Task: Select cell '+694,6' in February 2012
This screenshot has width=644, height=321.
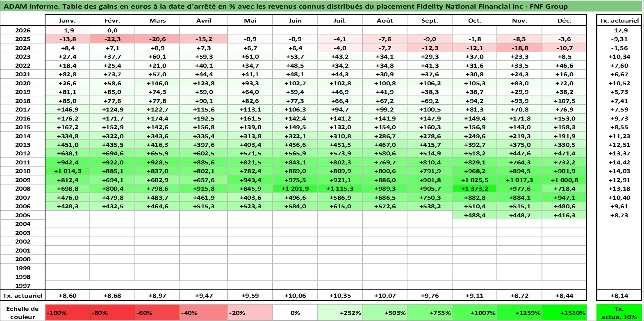Action: point(113,153)
